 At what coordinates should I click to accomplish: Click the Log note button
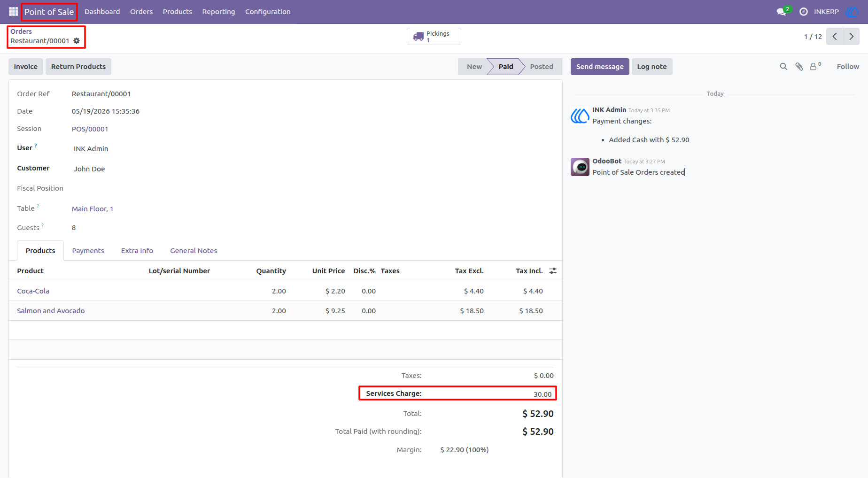point(652,67)
